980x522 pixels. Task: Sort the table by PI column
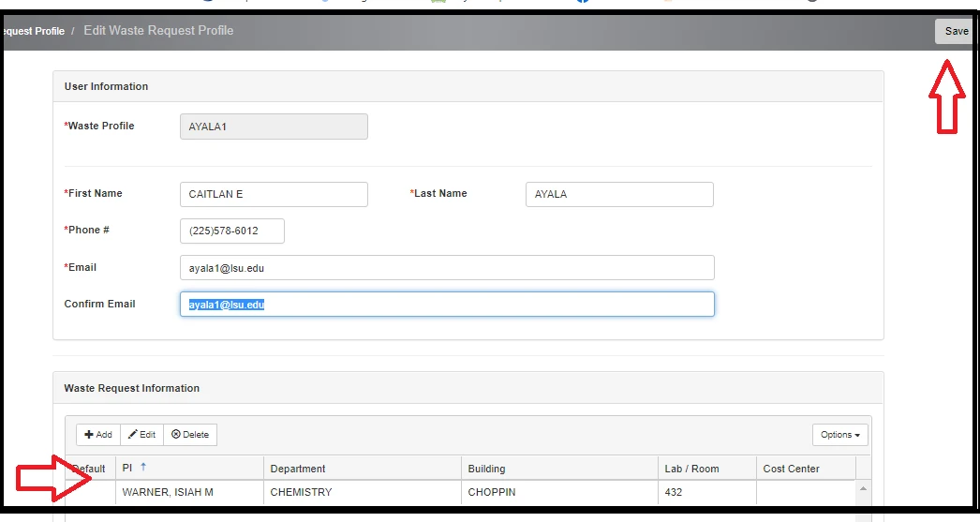coord(128,469)
